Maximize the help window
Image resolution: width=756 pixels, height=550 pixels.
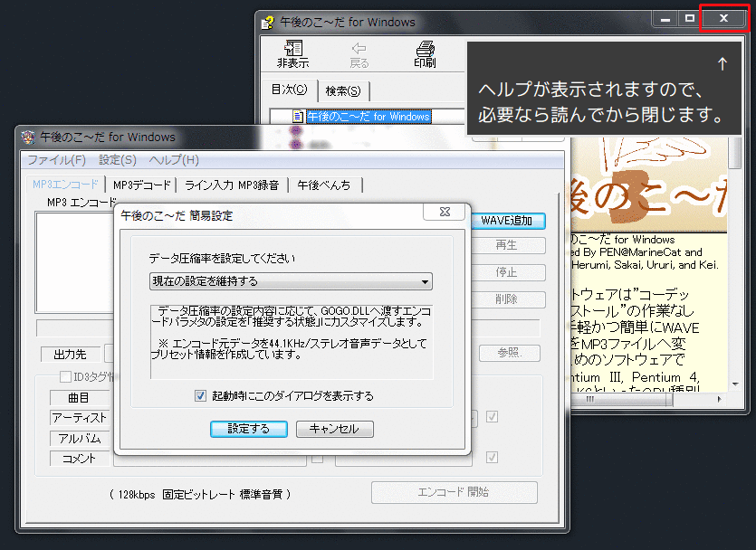(x=690, y=18)
